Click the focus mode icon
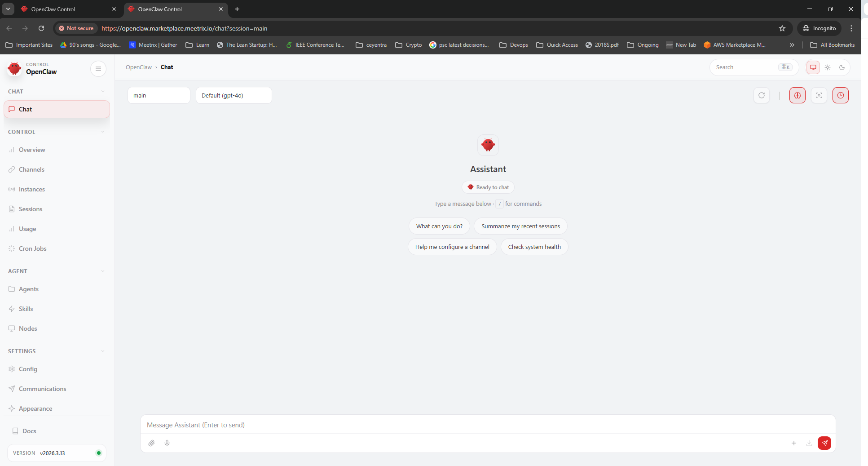The image size is (868, 466). (819, 95)
